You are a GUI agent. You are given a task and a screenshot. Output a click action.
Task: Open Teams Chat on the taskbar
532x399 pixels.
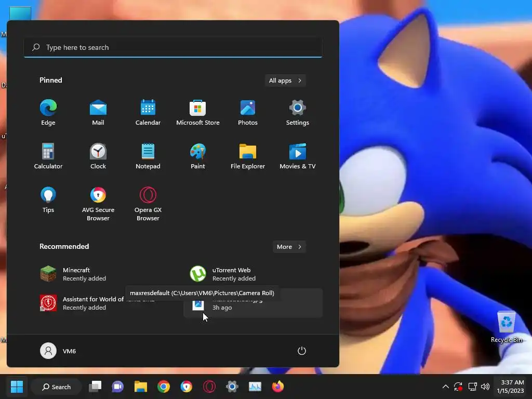click(x=118, y=387)
